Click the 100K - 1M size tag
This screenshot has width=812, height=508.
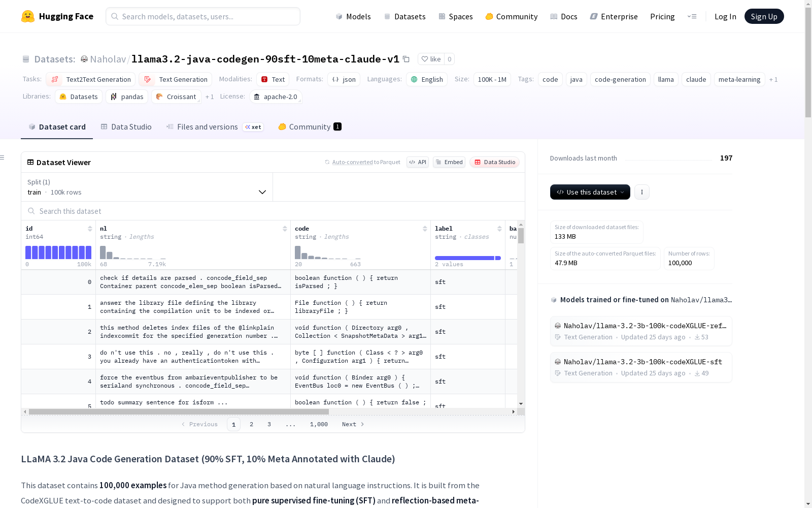click(492, 79)
